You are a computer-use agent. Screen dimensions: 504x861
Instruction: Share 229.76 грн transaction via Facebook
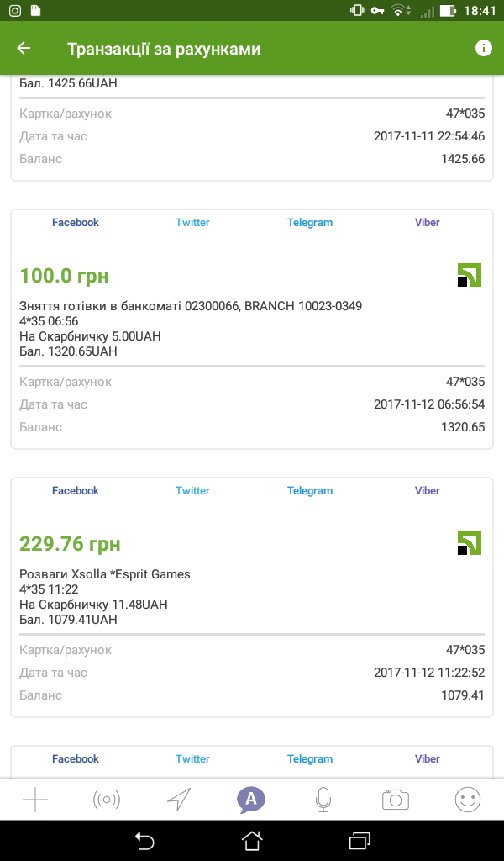[x=76, y=491]
